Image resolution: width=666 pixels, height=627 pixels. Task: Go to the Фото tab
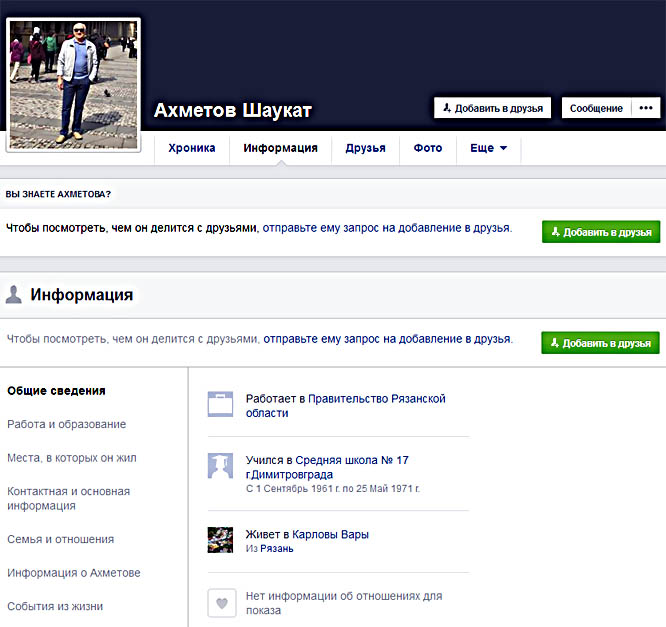pyautogui.click(x=428, y=148)
